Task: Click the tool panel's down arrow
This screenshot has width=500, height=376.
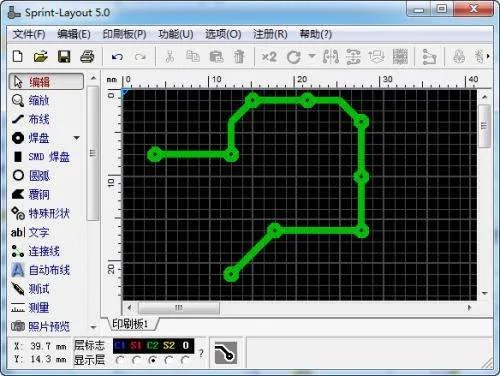Action: (x=93, y=327)
